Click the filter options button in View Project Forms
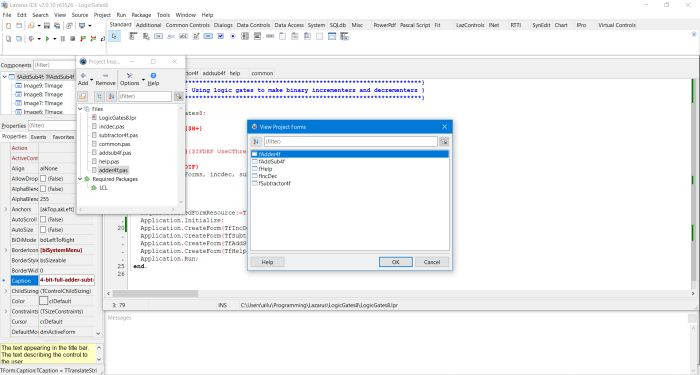The image size is (700, 375). (x=444, y=142)
